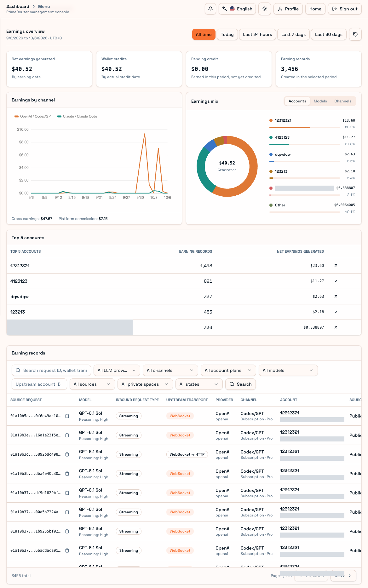368x588 pixels.
Task: Select the Today range filter
Action: click(227, 34)
